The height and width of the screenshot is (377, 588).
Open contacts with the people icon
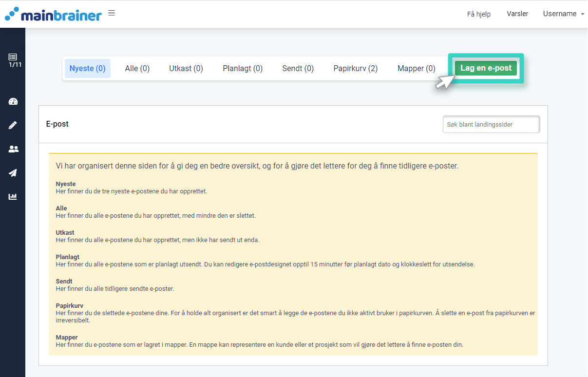point(12,149)
